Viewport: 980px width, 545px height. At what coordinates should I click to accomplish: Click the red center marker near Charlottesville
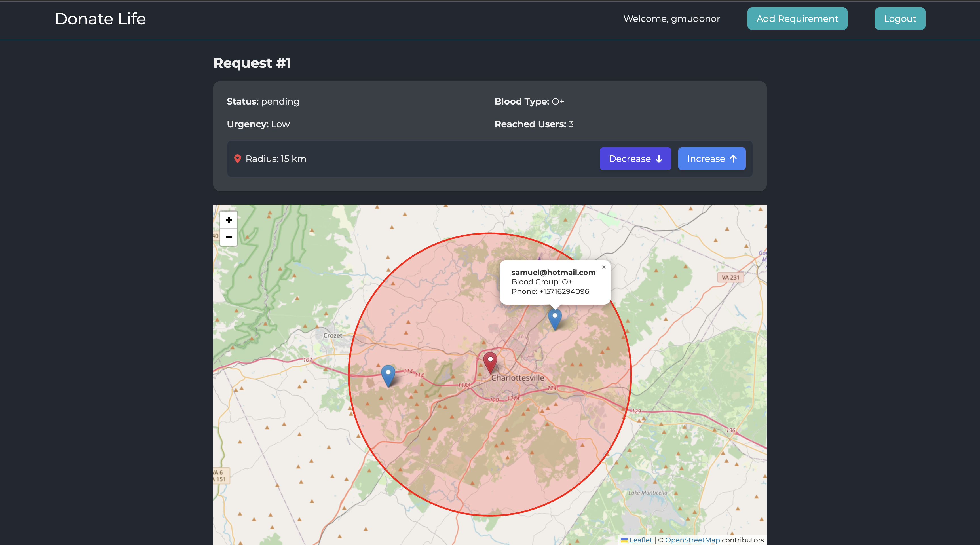[x=490, y=362]
